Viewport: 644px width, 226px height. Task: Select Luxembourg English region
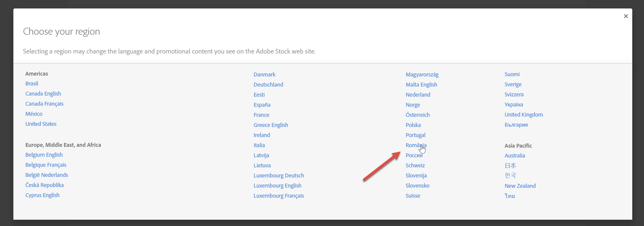click(277, 186)
